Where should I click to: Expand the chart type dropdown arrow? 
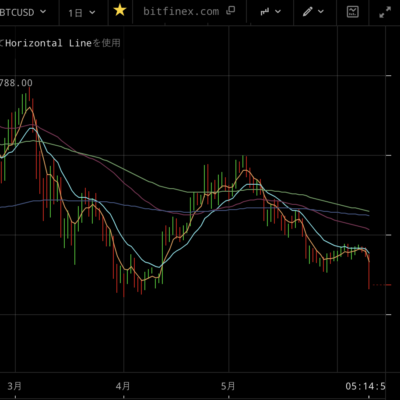pos(278,12)
